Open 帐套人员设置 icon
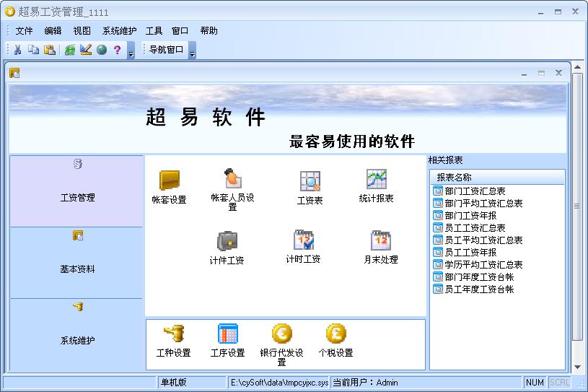Image resolution: width=588 pixels, height=392 pixels. tap(232, 189)
